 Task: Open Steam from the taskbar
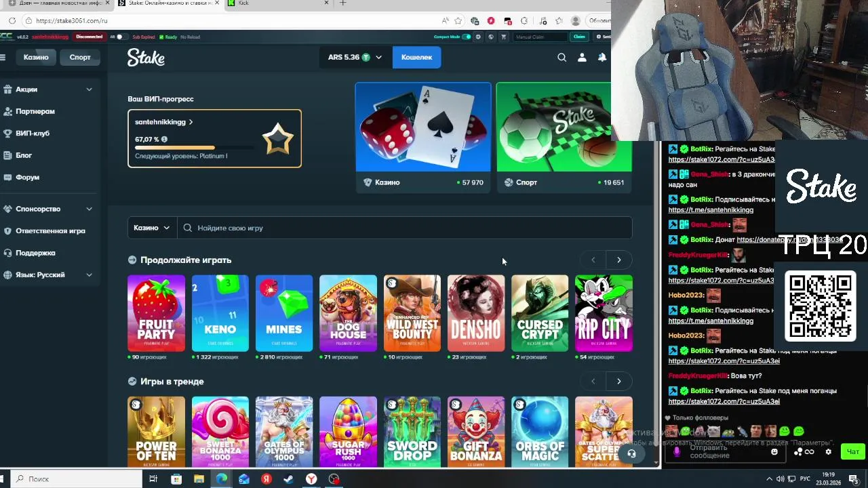289,479
